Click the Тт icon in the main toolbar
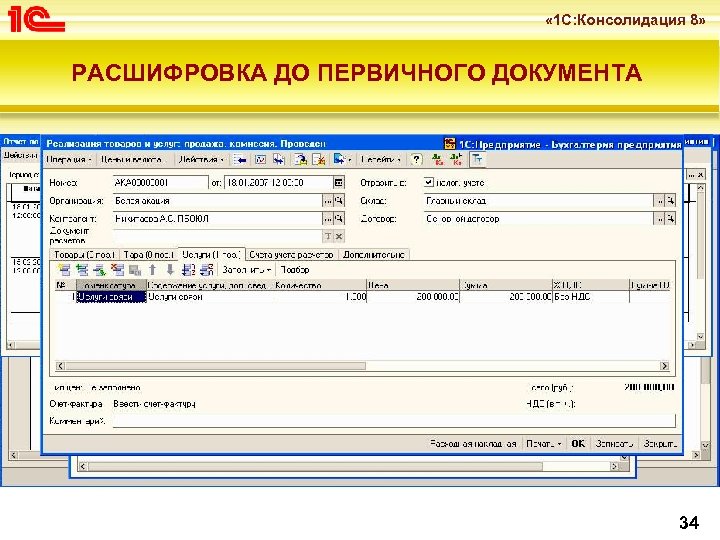This screenshot has width=720, height=540. pos(477,159)
